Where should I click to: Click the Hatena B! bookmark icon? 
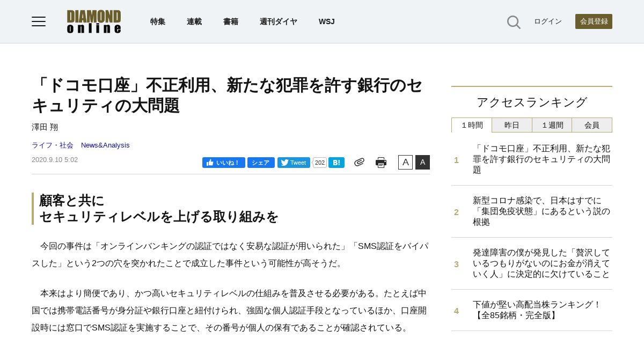336,163
